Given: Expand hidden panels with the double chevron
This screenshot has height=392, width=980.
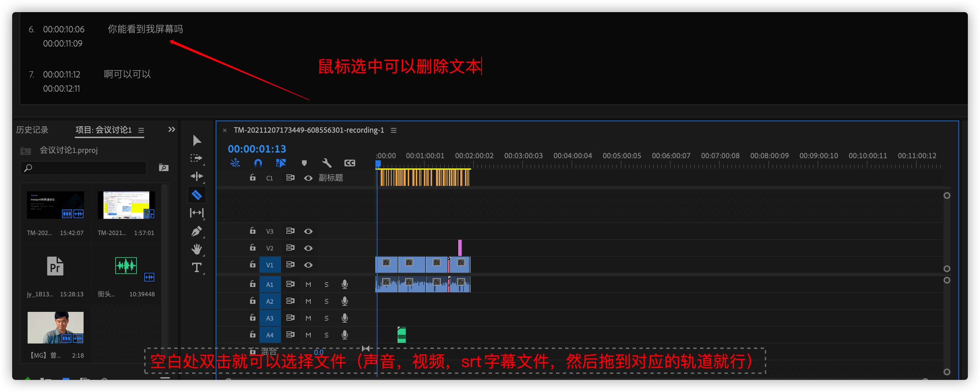Looking at the screenshot, I should pyautogui.click(x=171, y=129).
